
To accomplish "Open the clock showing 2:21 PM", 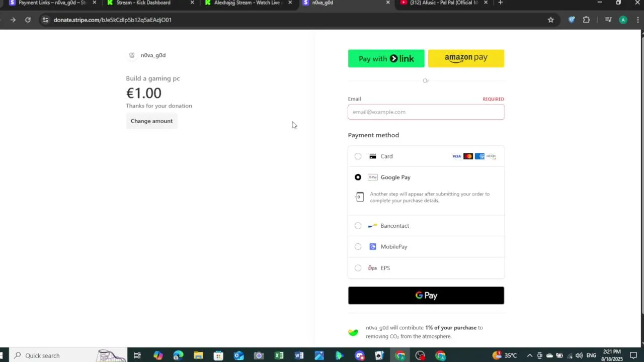I will pos(611,355).
